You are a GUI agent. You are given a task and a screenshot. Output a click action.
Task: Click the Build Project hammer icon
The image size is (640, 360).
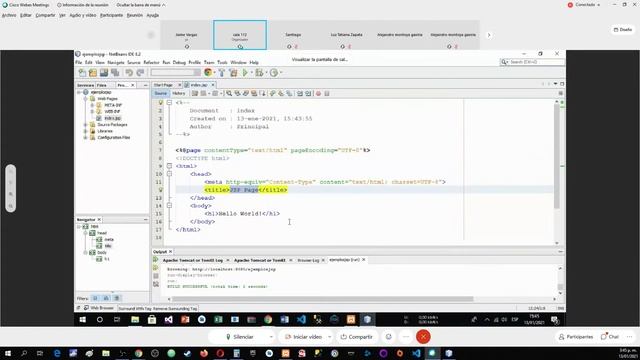(222, 73)
